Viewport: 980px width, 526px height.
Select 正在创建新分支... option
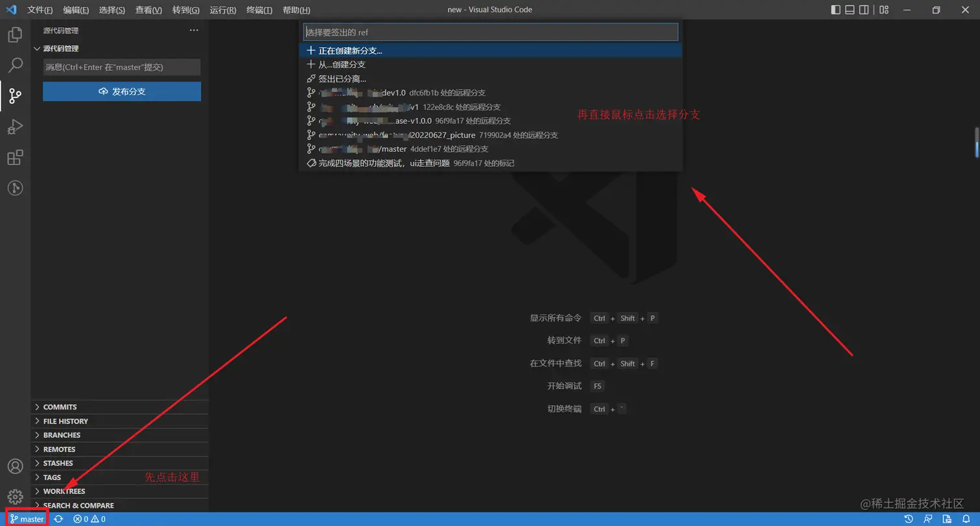pos(491,50)
